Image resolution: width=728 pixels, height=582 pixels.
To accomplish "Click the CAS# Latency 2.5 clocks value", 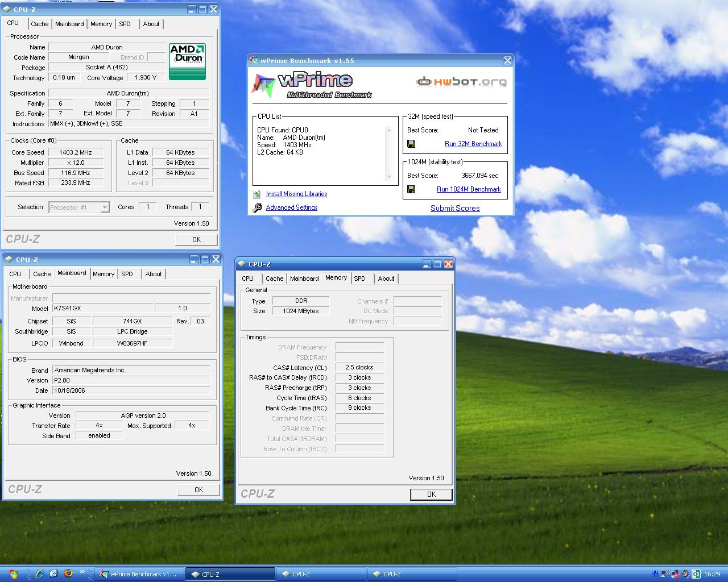I will click(x=359, y=368).
